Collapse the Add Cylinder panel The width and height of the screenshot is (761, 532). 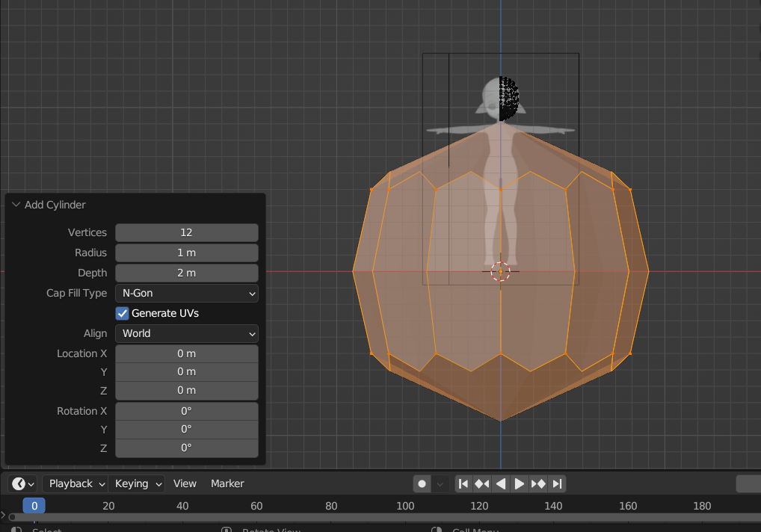point(16,205)
